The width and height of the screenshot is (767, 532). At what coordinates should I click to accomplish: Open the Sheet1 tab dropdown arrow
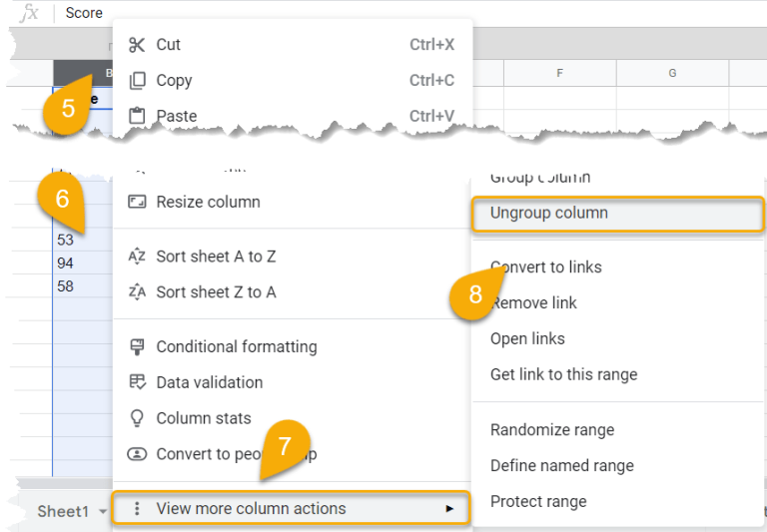103,511
